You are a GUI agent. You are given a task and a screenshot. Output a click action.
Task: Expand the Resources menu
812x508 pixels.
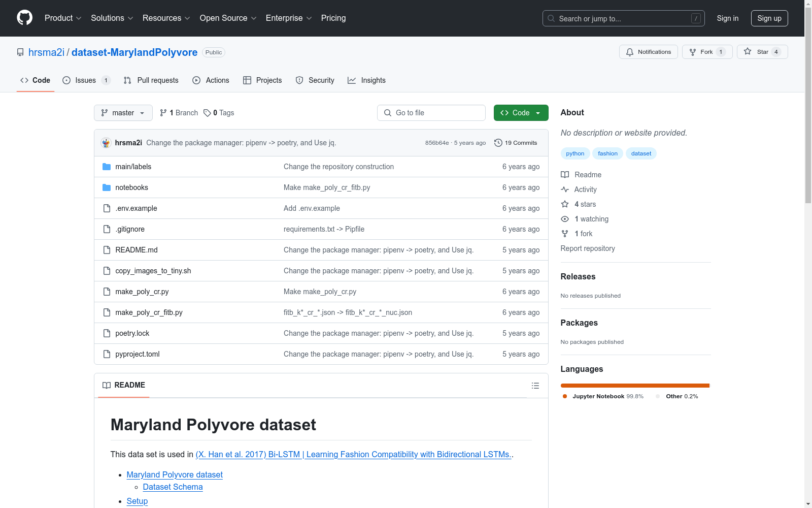click(x=166, y=18)
